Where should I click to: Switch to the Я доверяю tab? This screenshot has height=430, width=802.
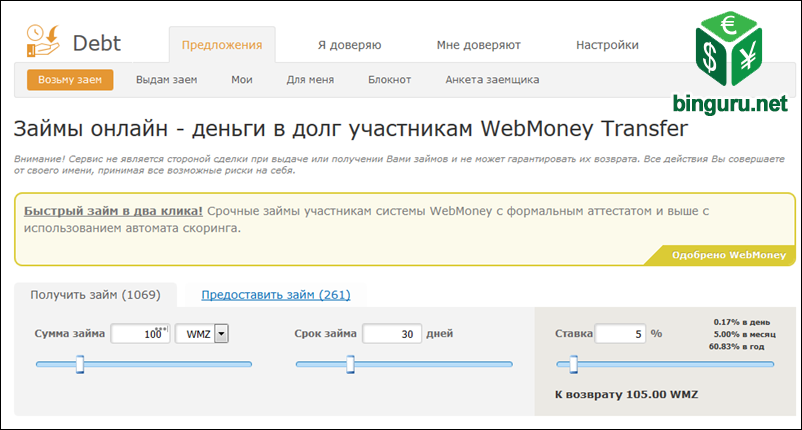click(349, 45)
